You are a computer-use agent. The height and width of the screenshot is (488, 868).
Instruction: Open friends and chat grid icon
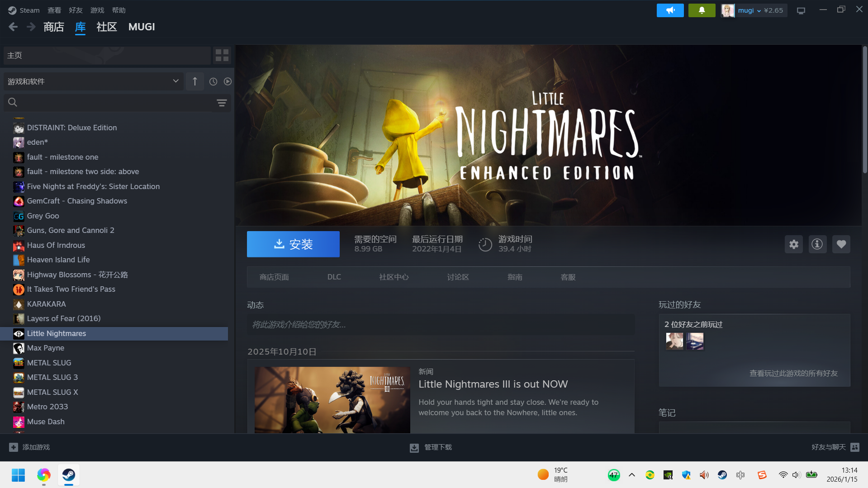854,447
